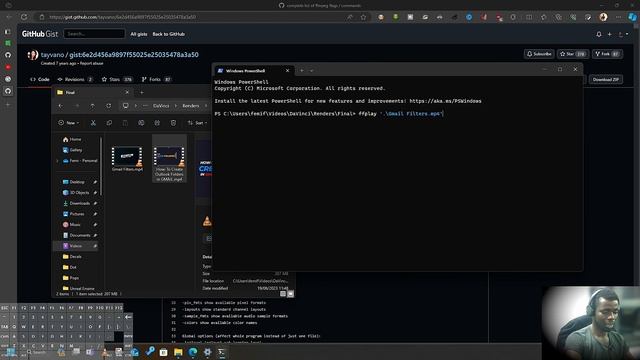Image resolution: width=640 pixels, height=360 pixels.
Task: Reload the browser page
Action: 24,17
